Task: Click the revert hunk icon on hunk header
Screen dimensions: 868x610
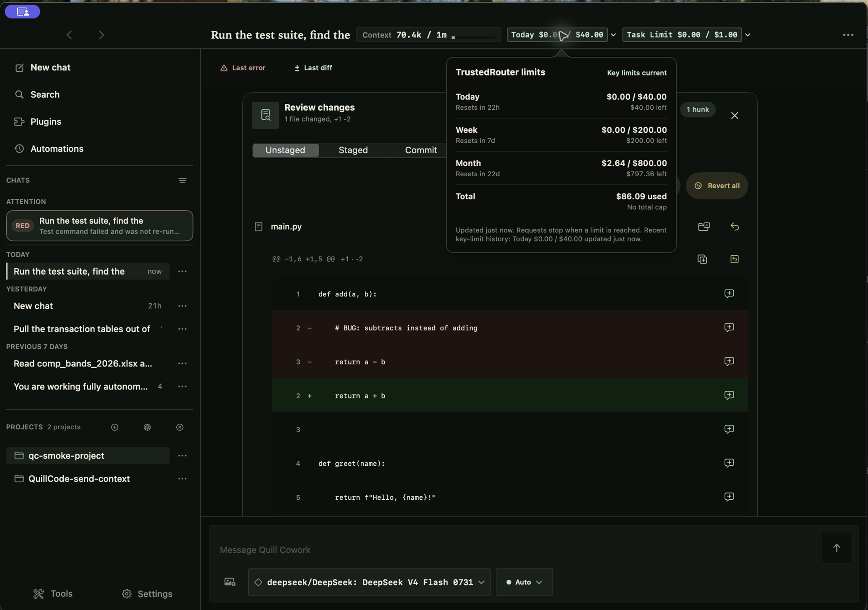Action: point(735,259)
